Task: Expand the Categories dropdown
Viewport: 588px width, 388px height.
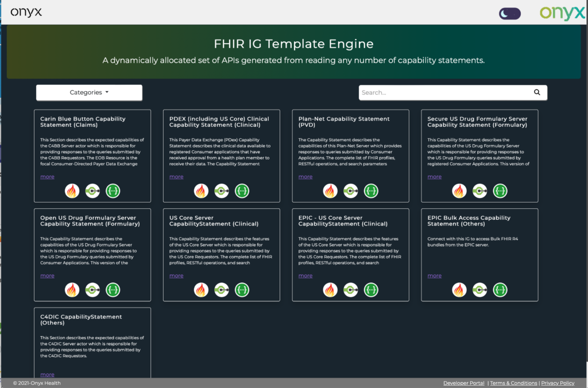Action: point(89,92)
